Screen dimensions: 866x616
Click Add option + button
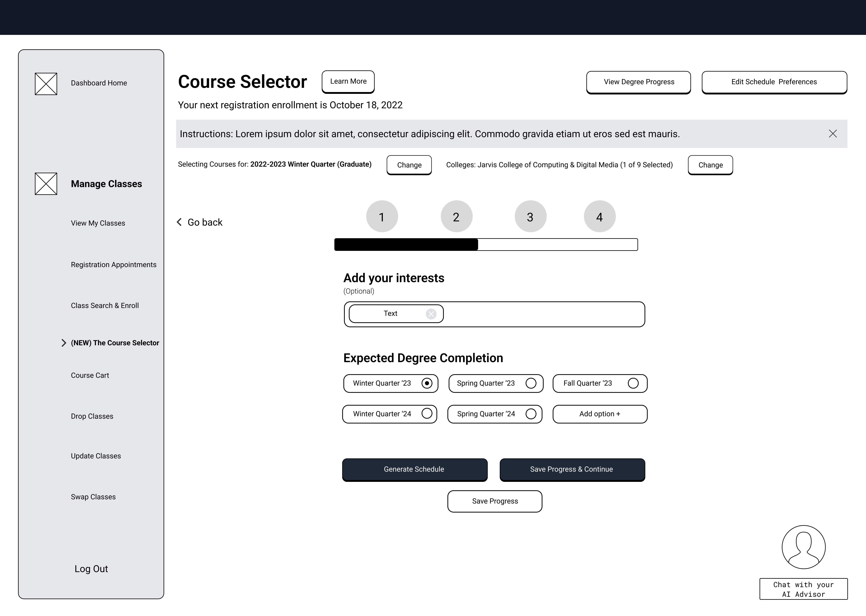coord(600,414)
